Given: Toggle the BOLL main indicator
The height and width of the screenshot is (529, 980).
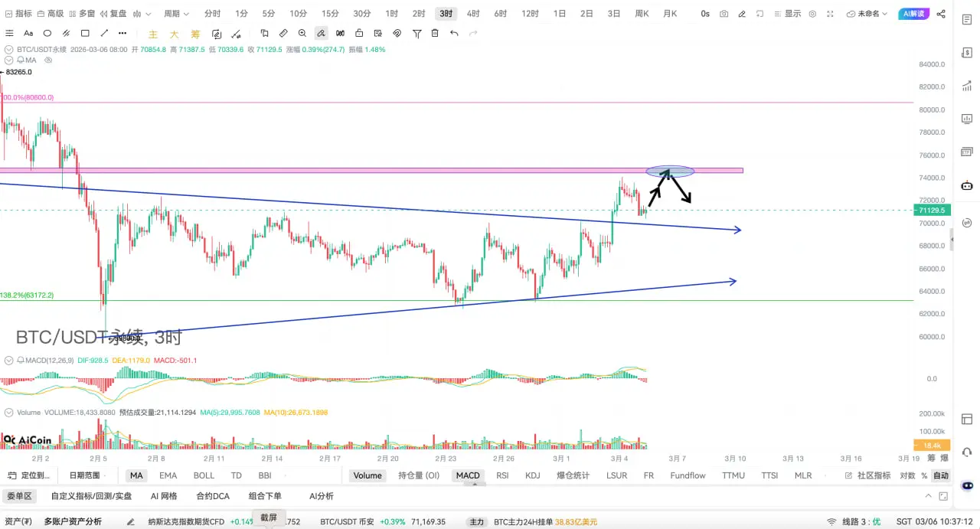Looking at the screenshot, I should pos(204,475).
